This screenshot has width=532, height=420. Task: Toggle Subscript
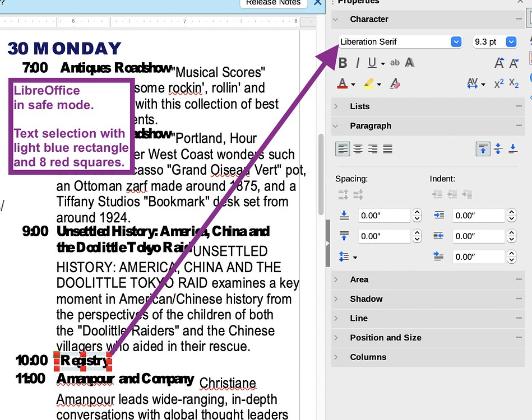point(514,83)
